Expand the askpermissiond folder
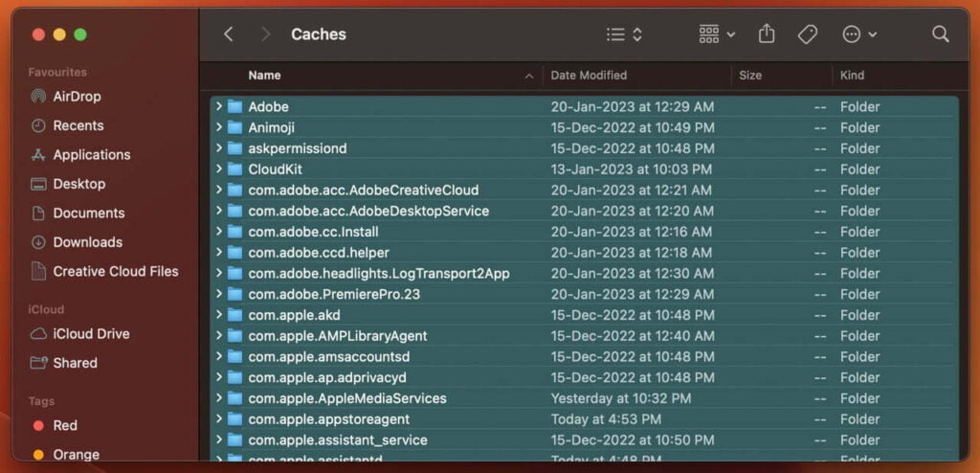Viewport: 980px width, 473px height. tap(219, 148)
